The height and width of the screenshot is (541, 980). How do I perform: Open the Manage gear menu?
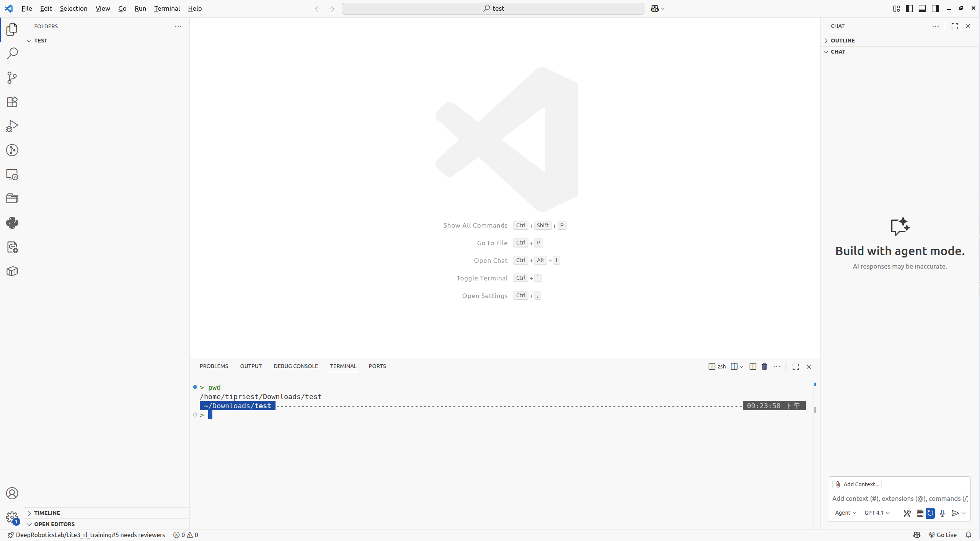point(12,518)
